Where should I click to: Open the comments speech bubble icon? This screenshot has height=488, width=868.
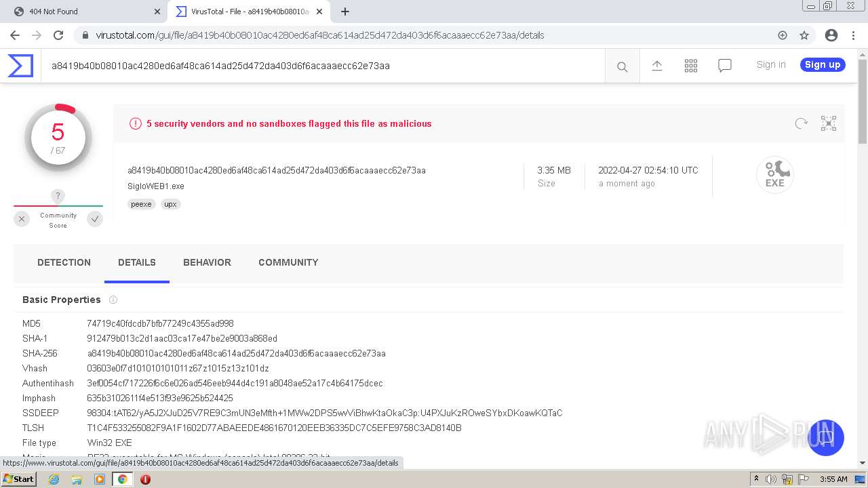coord(724,66)
